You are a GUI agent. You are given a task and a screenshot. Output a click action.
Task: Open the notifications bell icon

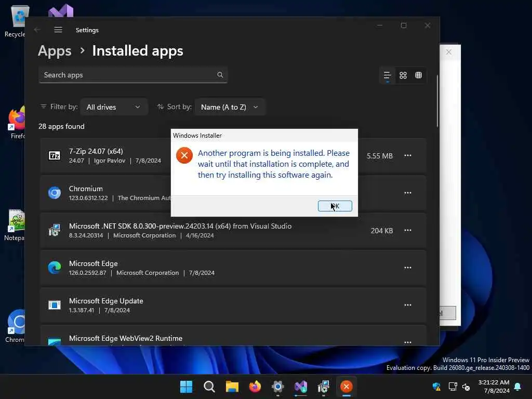(517, 387)
